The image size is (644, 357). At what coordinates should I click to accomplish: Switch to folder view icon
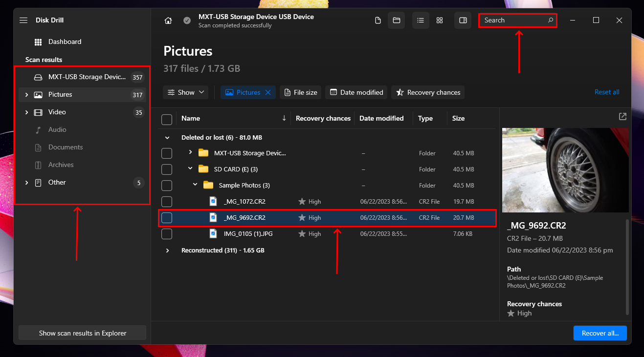(x=397, y=21)
